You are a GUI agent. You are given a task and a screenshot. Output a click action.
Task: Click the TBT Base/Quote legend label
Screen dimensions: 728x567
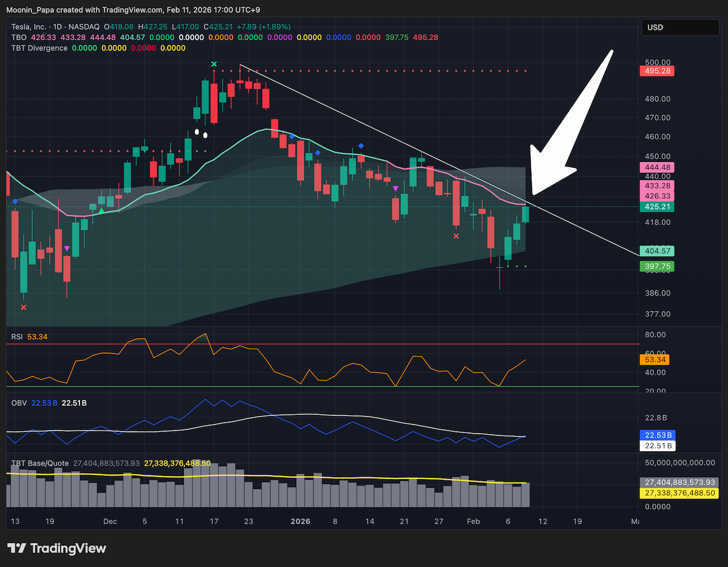(x=39, y=463)
